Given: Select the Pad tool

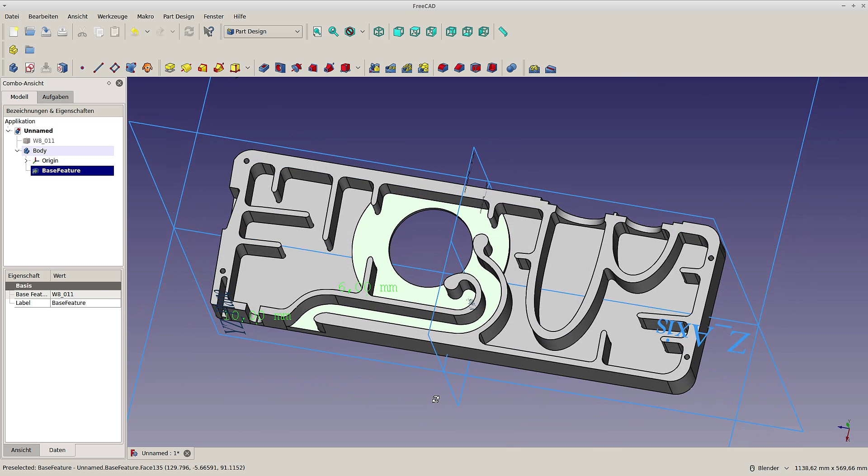Looking at the screenshot, I should coord(170,68).
